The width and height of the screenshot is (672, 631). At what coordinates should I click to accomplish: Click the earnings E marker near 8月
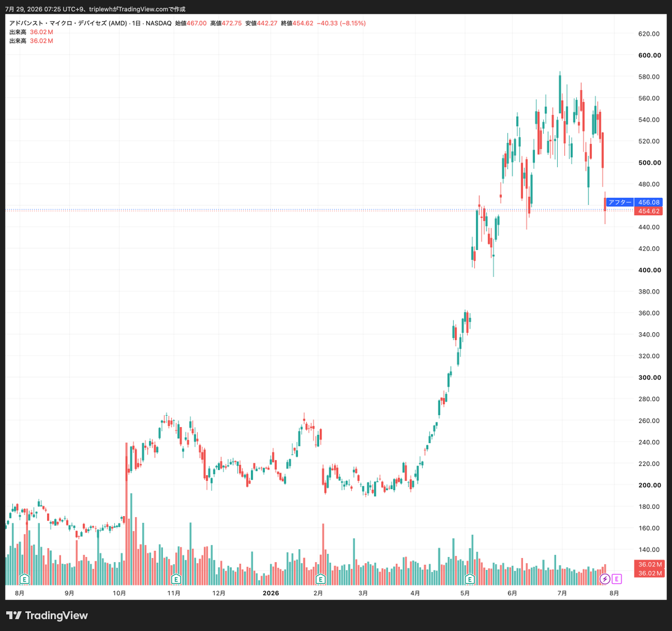pyautogui.click(x=24, y=579)
